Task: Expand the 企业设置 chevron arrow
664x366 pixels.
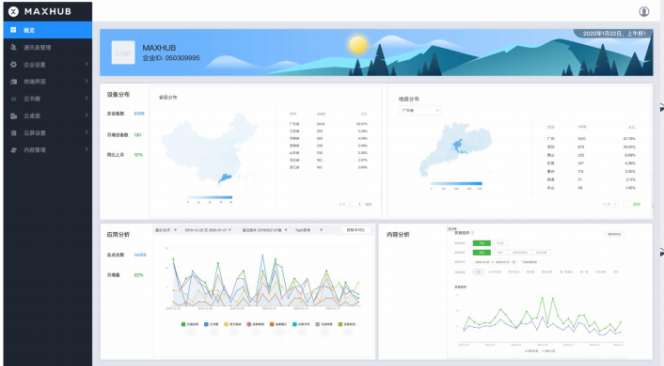Action: tap(86, 64)
